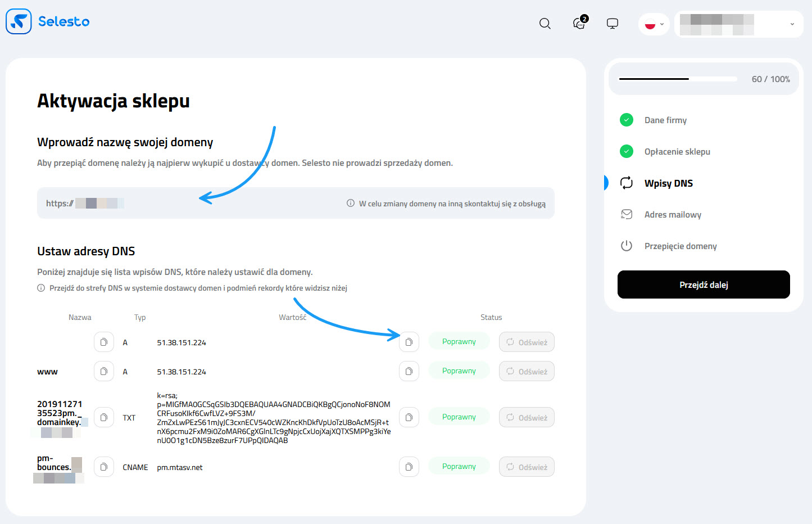Copy the value of the first A record
Viewport: 812px width, 524px height.
click(409, 342)
